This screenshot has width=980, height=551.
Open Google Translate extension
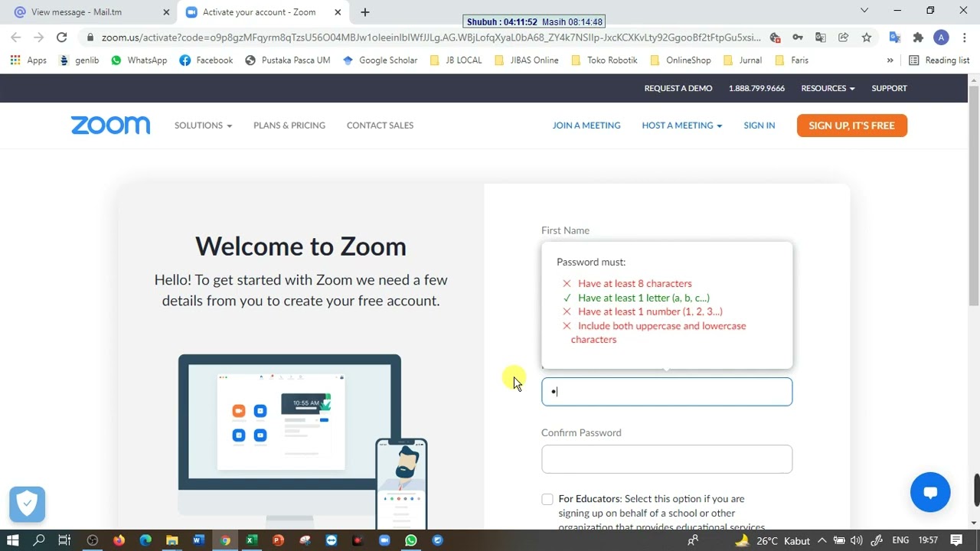click(894, 37)
